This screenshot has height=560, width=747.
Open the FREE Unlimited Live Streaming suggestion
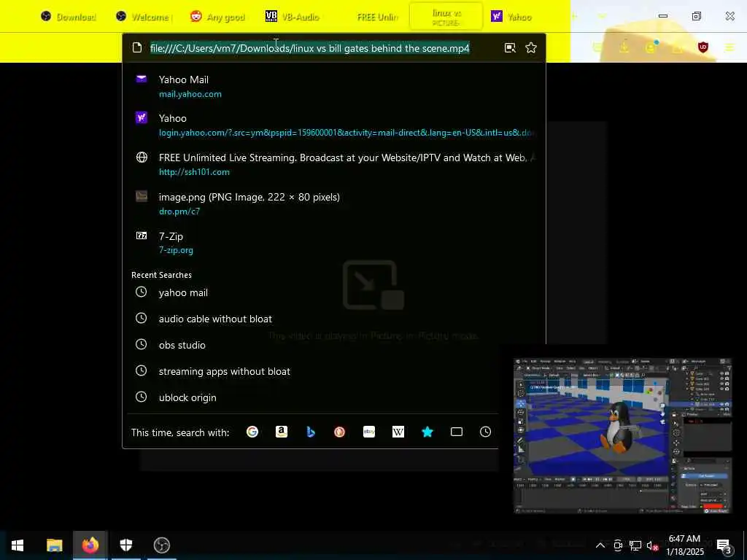click(333, 164)
